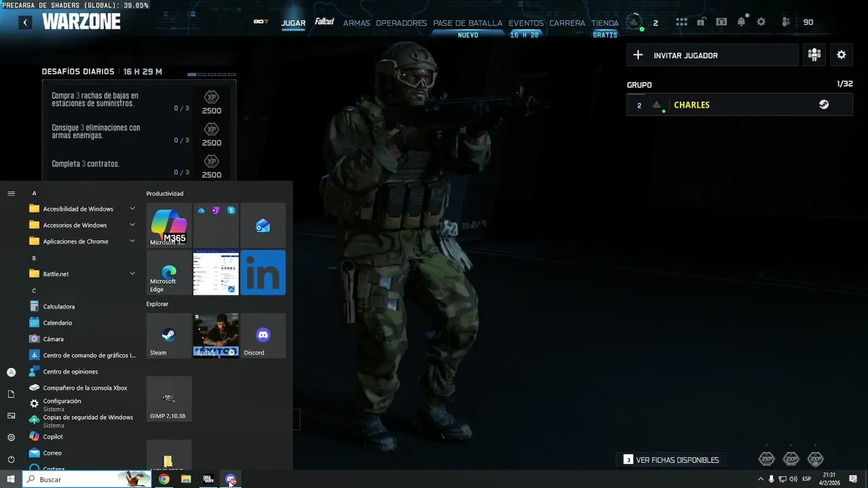Launch Copilot from app list
The image size is (868, 488).
[83, 436]
